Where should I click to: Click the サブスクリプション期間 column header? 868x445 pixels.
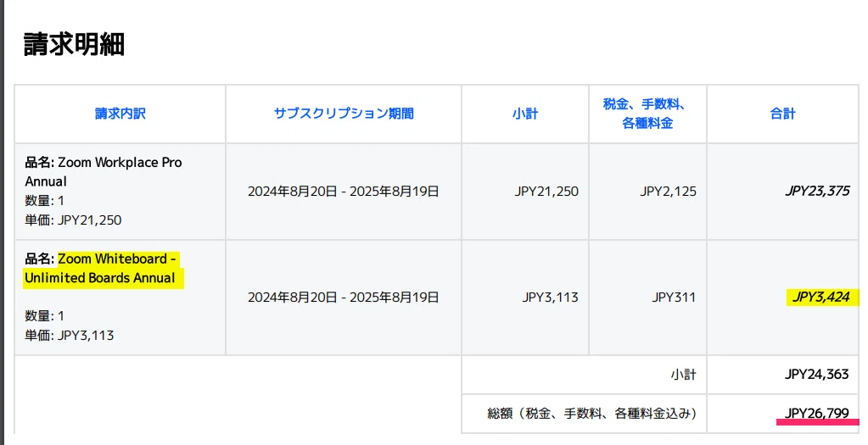tap(344, 114)
